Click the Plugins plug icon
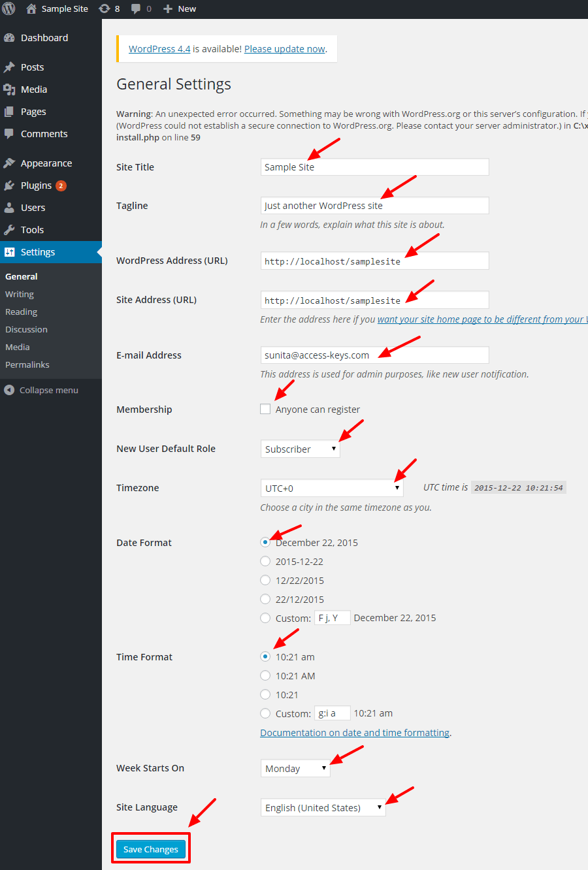588x870 pixels. 9,185
